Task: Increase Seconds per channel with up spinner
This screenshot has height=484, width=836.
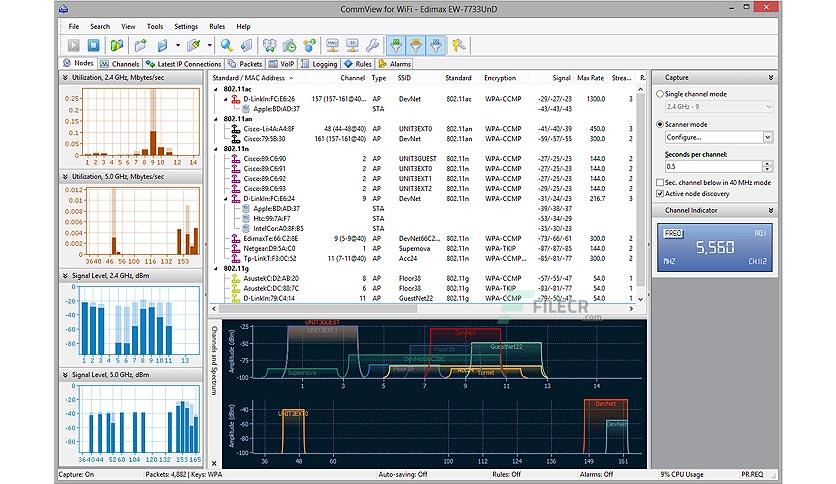Action: pos(768,164)
